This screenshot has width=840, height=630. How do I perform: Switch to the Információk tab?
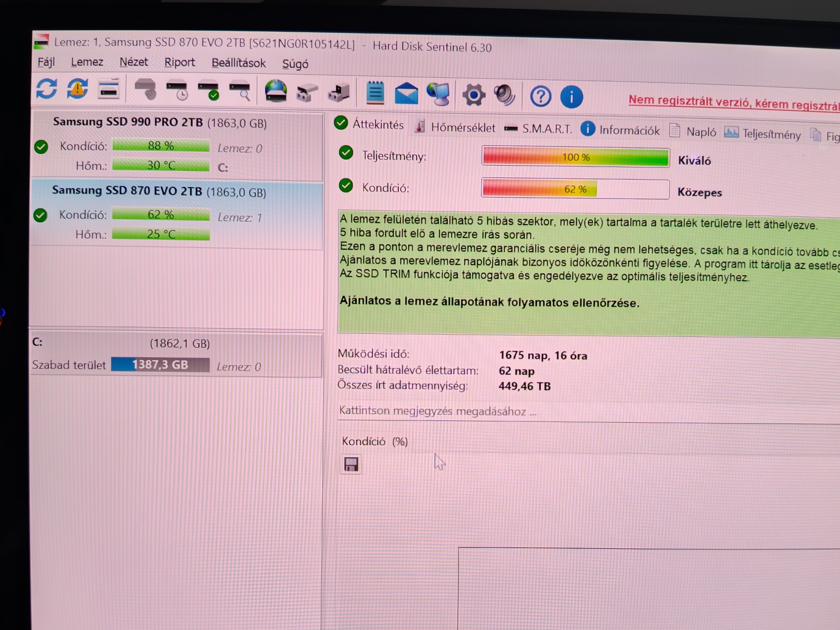coord(620,130)
